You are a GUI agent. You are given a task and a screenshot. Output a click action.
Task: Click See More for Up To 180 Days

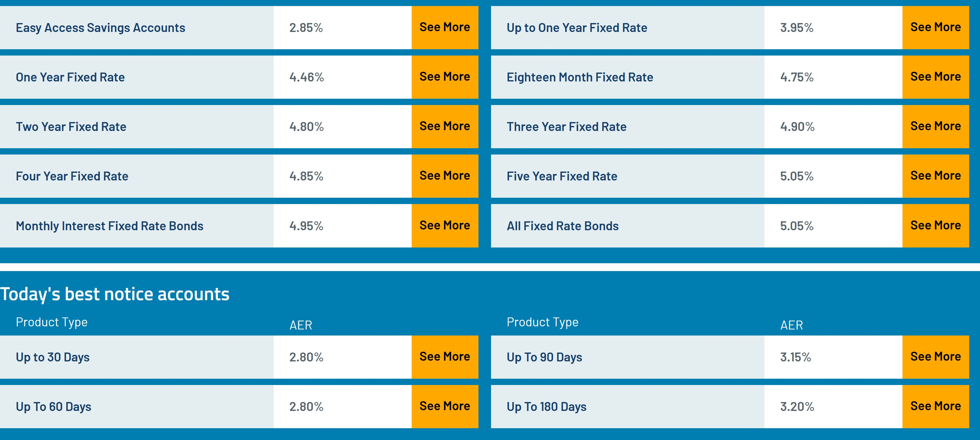(x=935, y=406)
